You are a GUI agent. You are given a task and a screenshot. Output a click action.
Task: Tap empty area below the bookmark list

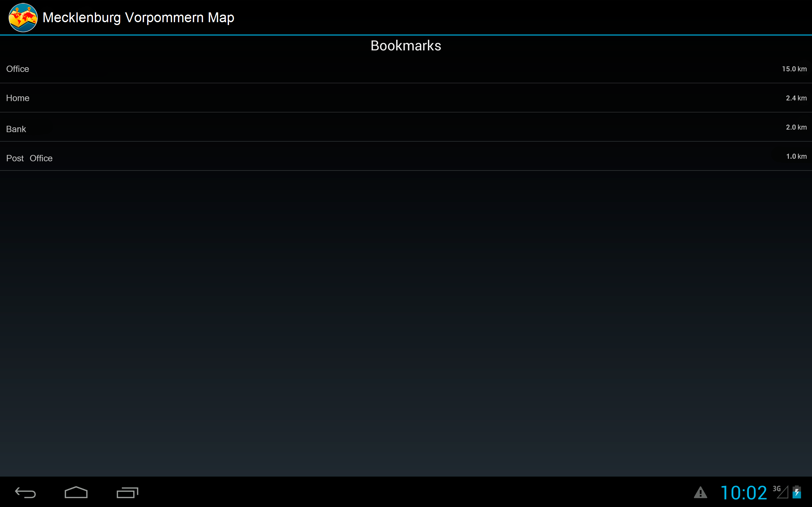pos(406,318)
